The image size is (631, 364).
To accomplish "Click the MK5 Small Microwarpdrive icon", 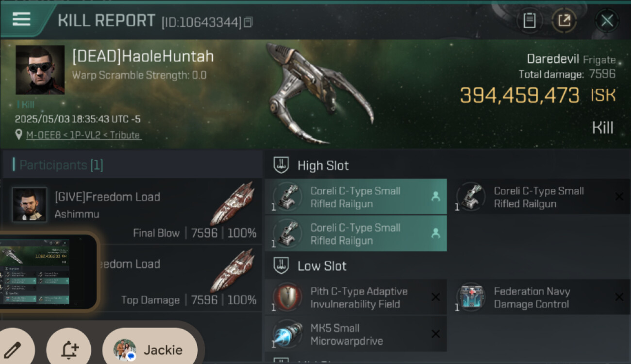I will pyautogui.click(x=287, y=333).
